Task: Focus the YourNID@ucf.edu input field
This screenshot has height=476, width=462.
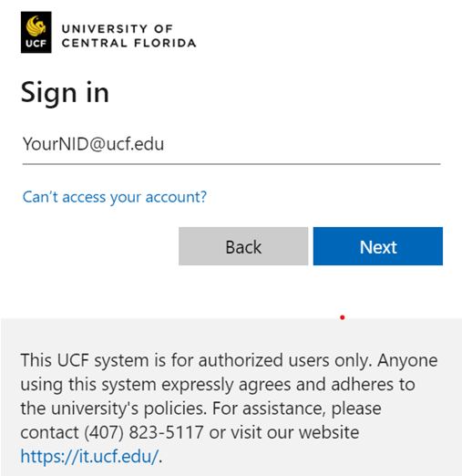Action: [231, 144]
